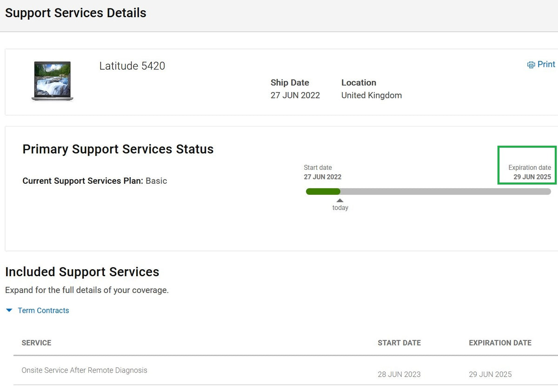Click the Print link
The image size is (558, 392).
[x=546, y=64]
